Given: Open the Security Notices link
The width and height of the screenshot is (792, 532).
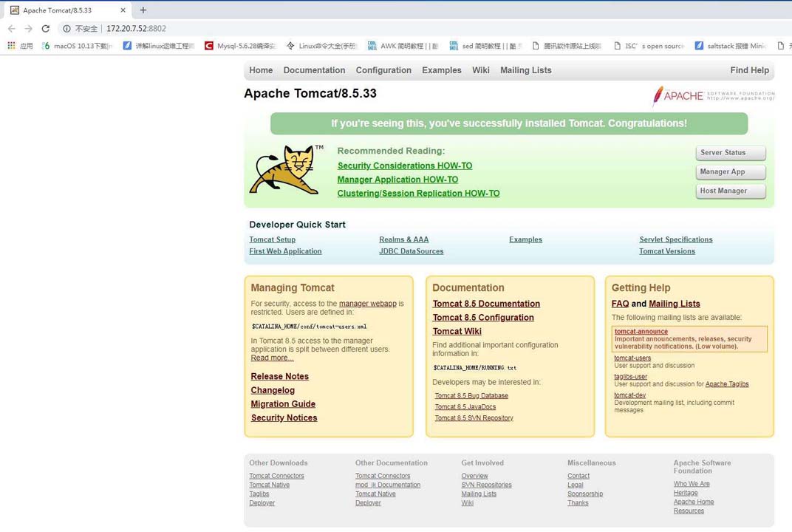Looking at the screenshot, I should [284, 417].
